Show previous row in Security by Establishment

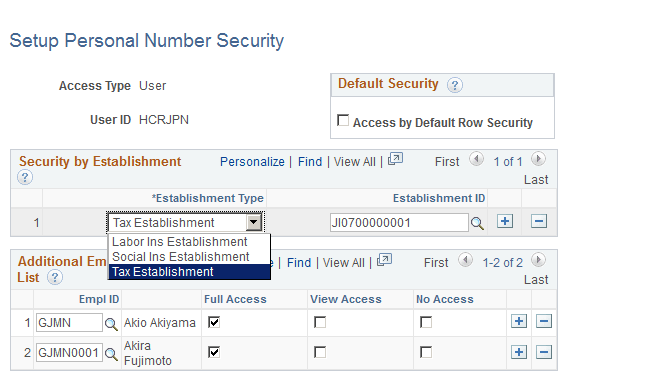(476, 159)
